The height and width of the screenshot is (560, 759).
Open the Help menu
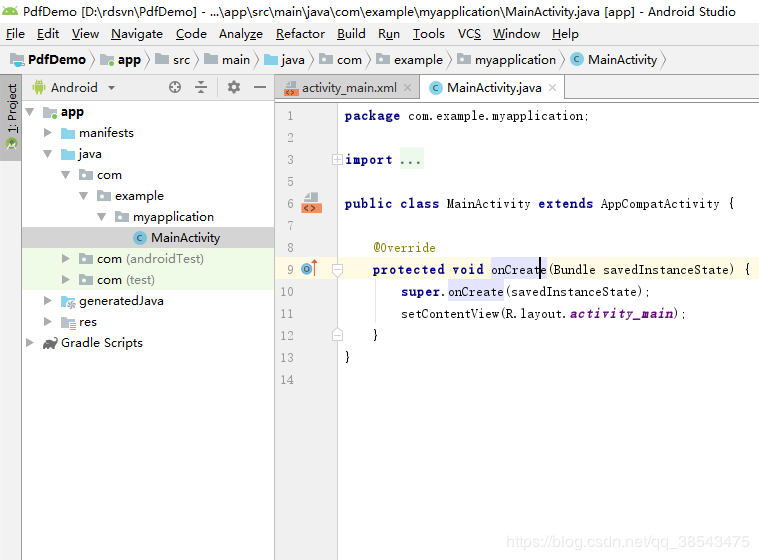point(565,34)
